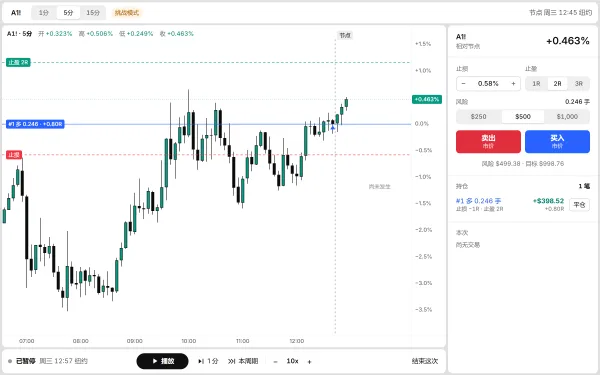Click the 止盈 2R chart label
This screenshot has width=600, height=375.
pos(18,62)
